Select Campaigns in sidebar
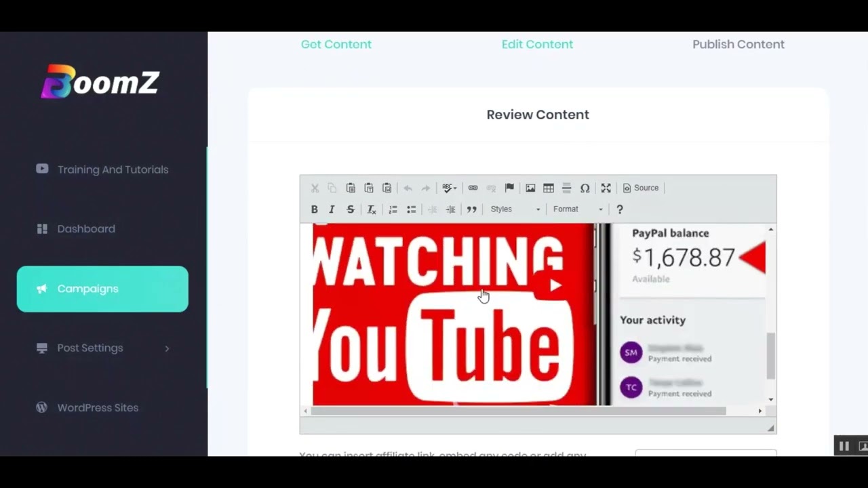 (x=102, y=289)
